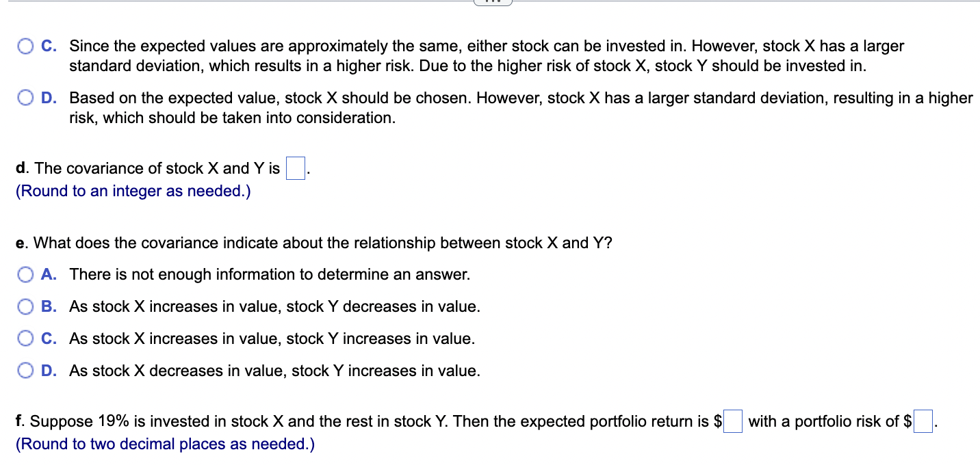Select option D, stock X decreases in value

click(25, 370)
